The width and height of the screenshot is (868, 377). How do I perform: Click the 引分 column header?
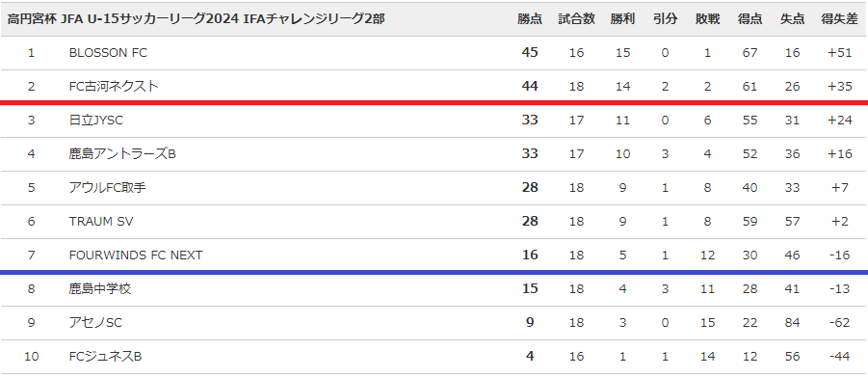point(665,19)
